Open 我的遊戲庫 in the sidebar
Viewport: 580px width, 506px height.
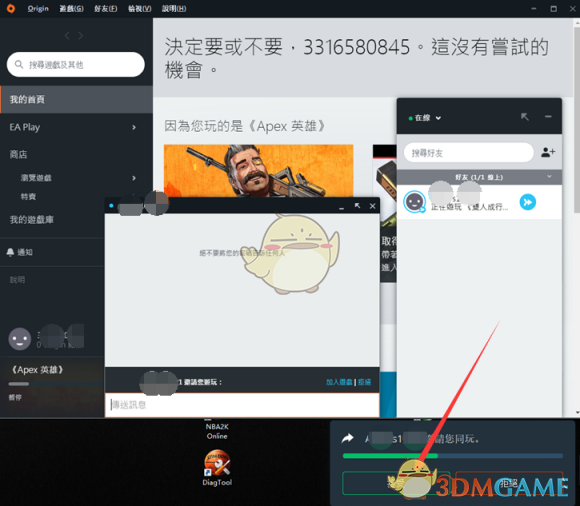(x=32, y=220)
